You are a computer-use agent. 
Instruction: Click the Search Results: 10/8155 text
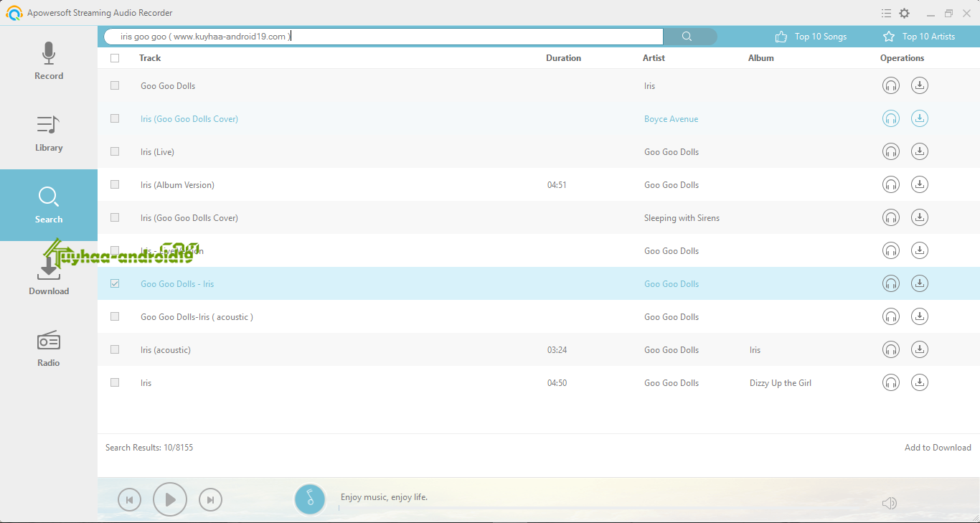click(149, 448)
